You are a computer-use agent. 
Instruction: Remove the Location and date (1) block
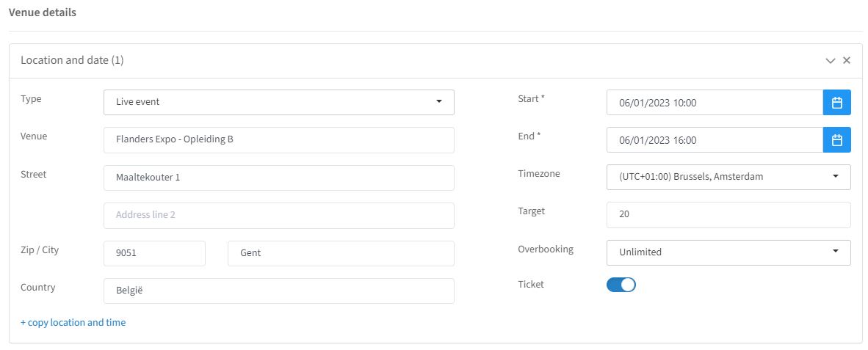pyautogui.click(x=847, y=61)
